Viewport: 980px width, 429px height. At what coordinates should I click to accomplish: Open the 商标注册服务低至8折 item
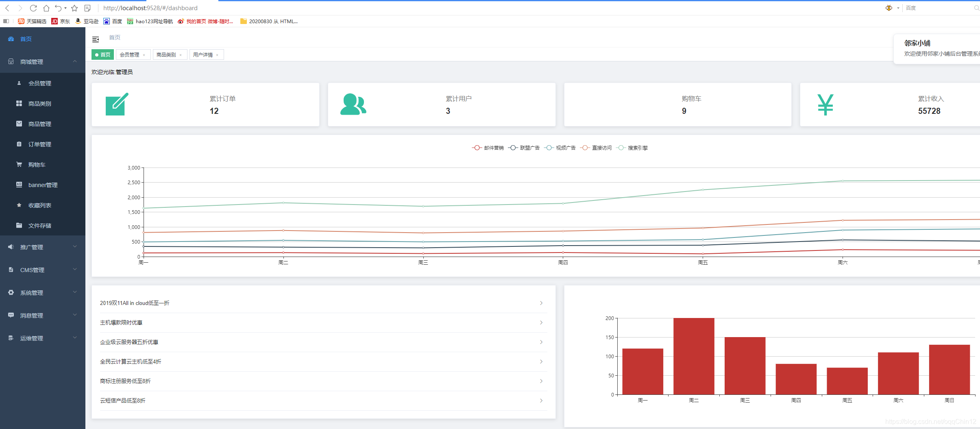click(324, 381)
